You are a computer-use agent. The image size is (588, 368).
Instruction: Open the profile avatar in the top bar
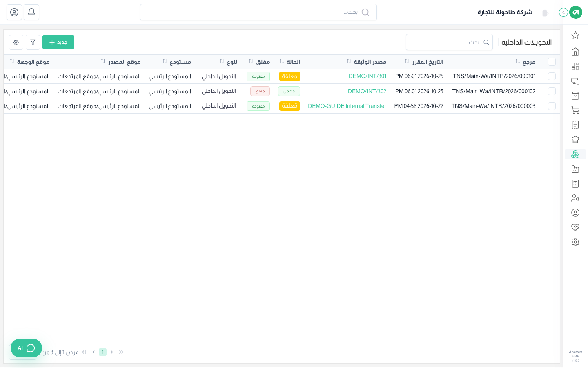pos(14,12)
